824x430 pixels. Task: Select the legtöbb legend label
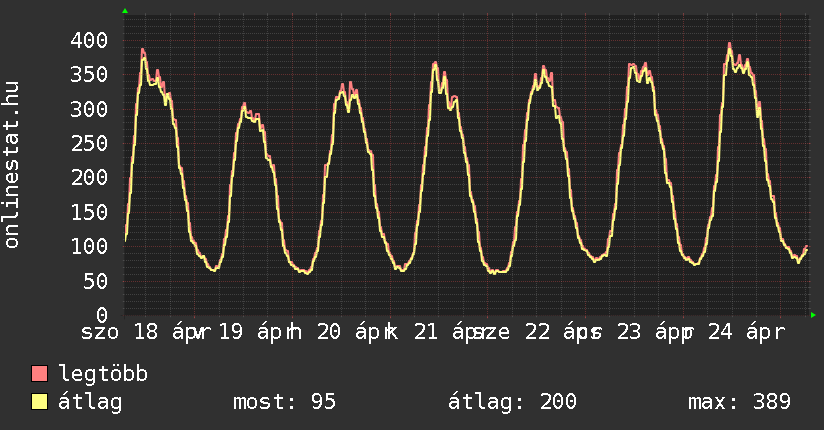[103, 375]
